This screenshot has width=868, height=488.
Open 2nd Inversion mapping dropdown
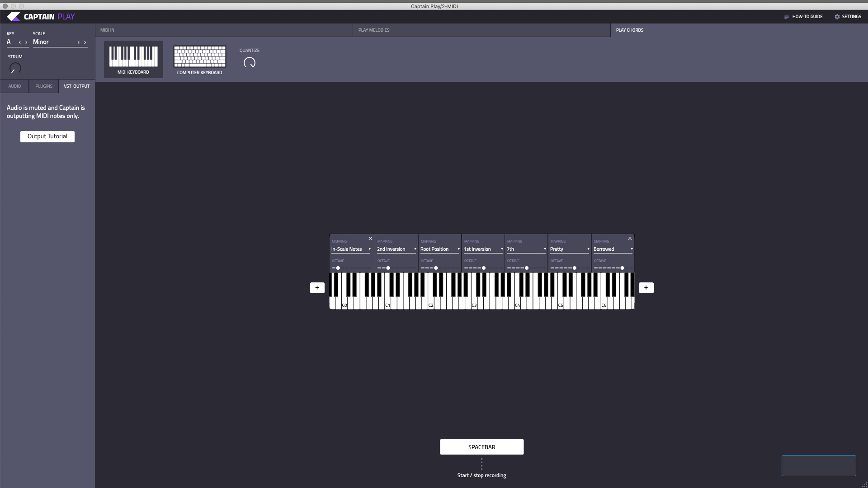[396, 249]
